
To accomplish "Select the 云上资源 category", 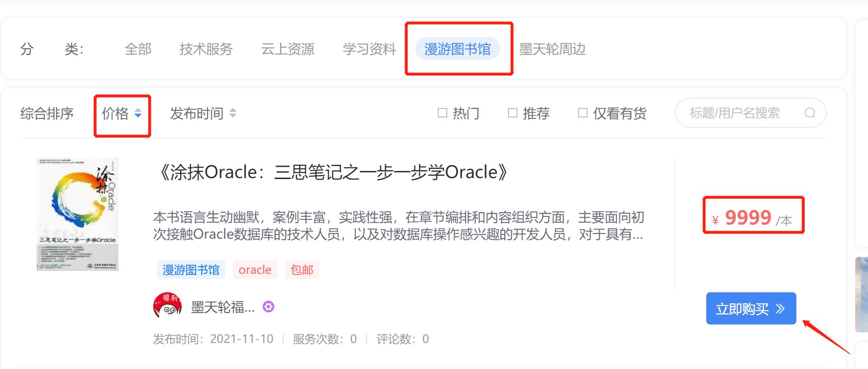I will coord(287,49).
